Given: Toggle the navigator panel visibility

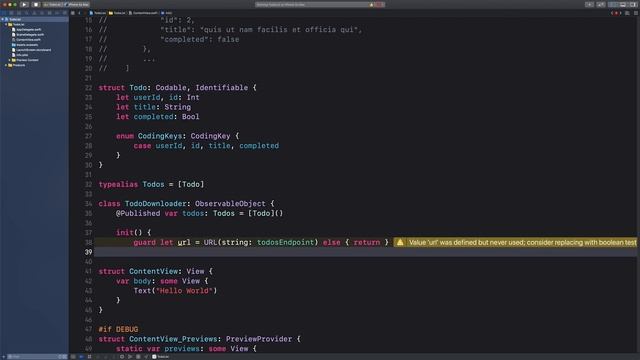Looking at the screenshot, I should pyautogui.click(x=613, y=4).
